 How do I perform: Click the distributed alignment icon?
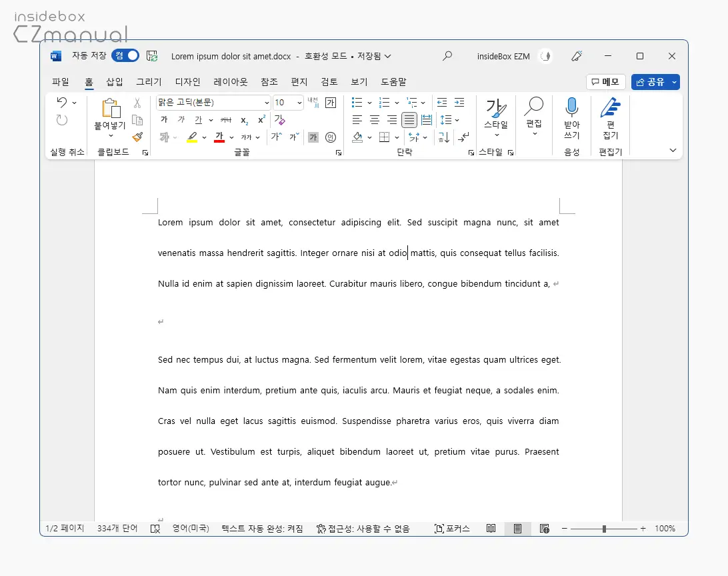(x=426, y=120)
